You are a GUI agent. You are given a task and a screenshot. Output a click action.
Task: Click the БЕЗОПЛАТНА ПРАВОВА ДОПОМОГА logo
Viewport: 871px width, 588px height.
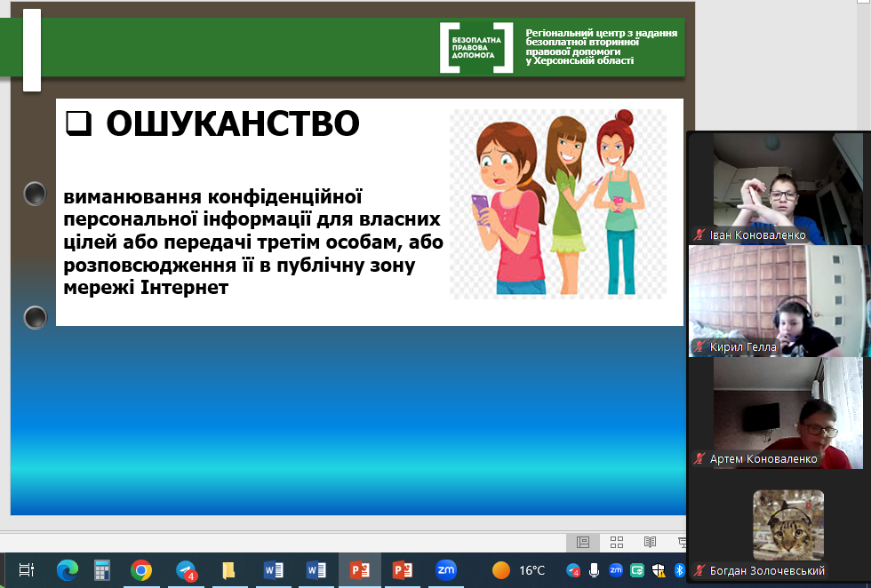click(476, 48)
